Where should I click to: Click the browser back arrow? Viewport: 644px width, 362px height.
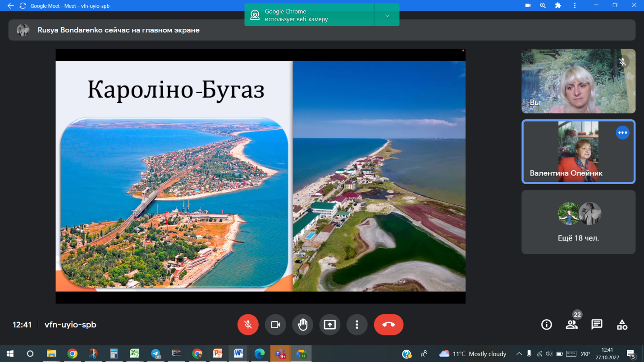coord(10,6)
